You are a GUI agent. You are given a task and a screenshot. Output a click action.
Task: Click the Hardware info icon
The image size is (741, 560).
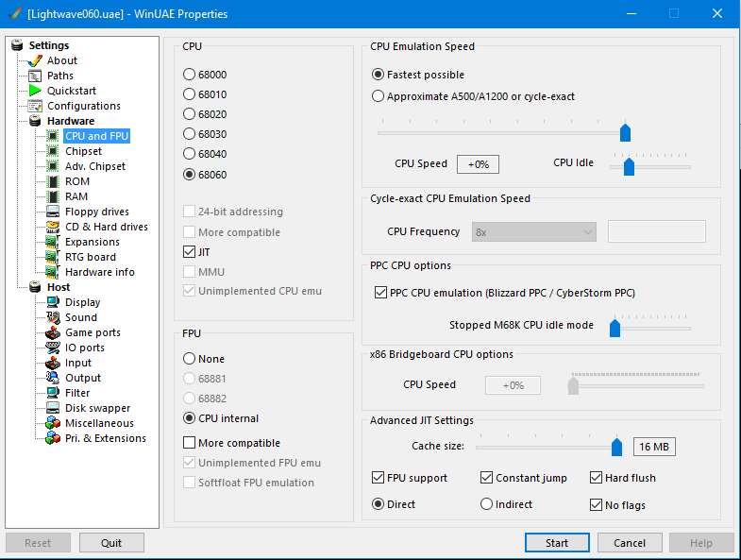(x=53, y=272)
